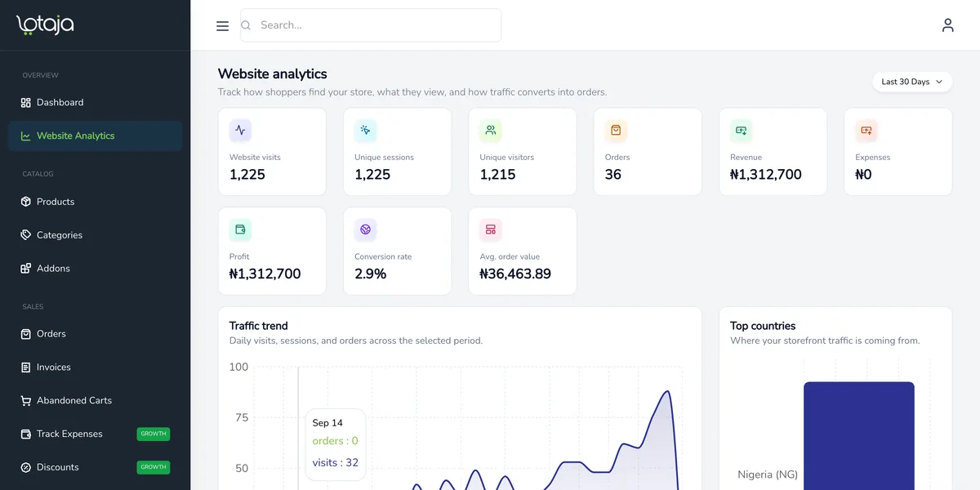Click the Website Analytics chart icon
Image resolution: width=980 pixels, height=490 pixels.
tap(25, 136)
